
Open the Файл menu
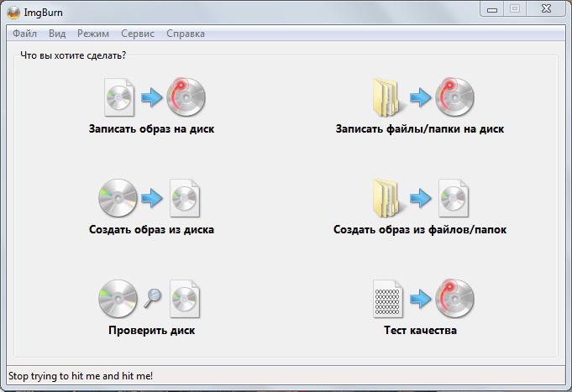pyautogui.click(x=24, y=34)
